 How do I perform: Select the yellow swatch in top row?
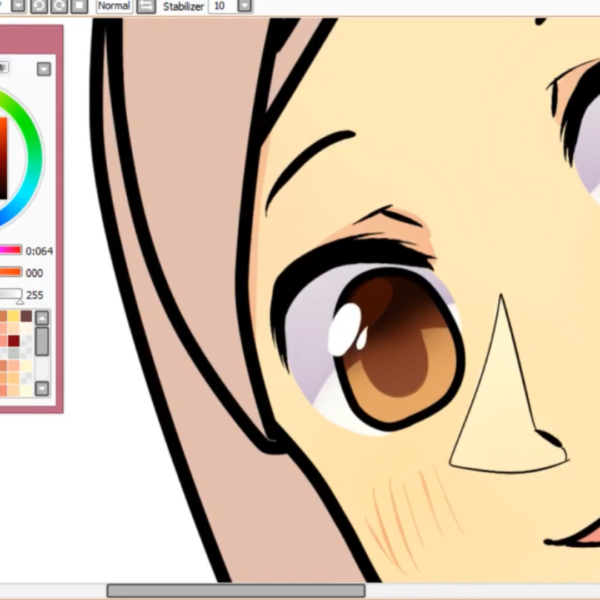14,316
